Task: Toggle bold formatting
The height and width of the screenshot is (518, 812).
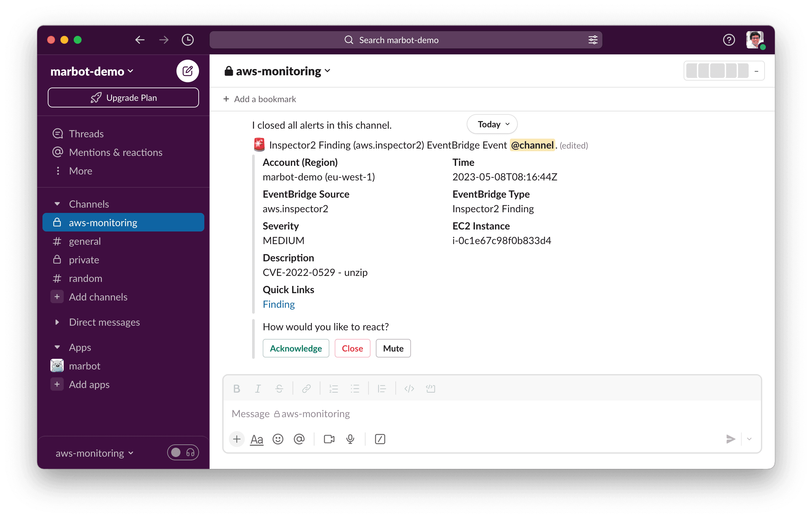Action: coord(237,389)
